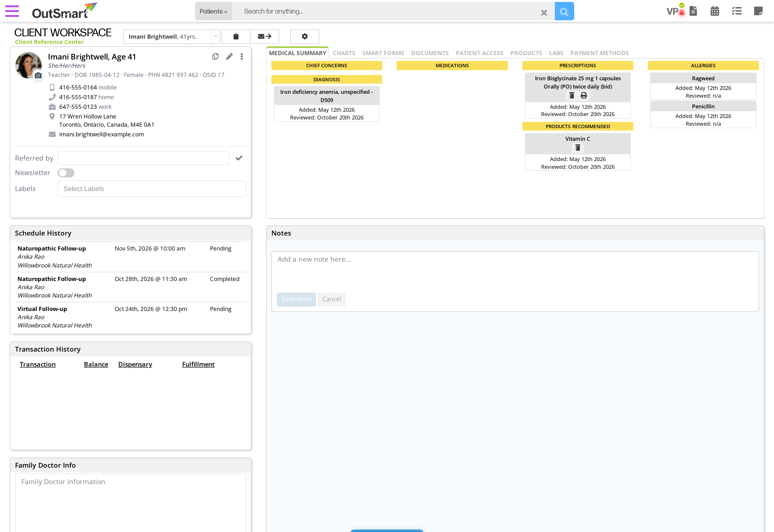Confirm Referred by with the checkmark icon

(239, 158)
